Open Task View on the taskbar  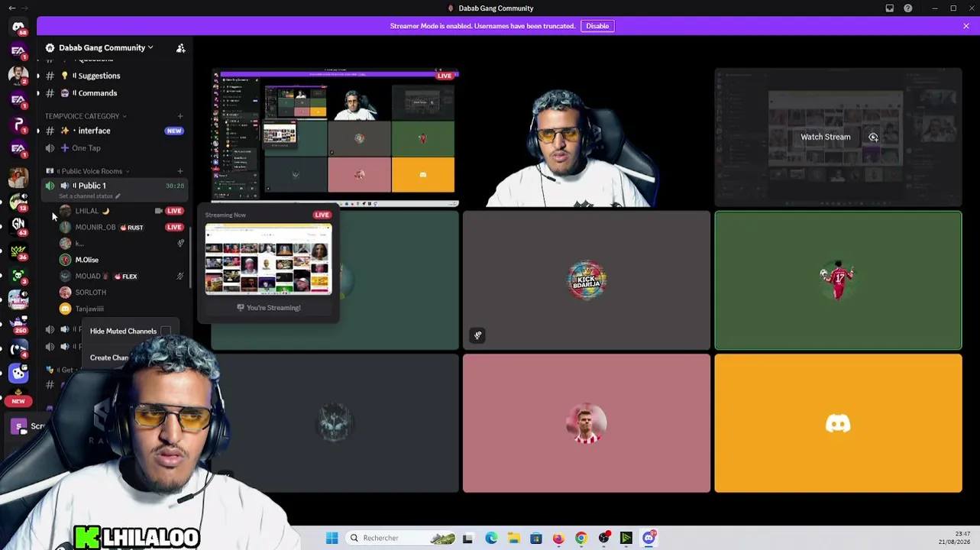point(467,538)
